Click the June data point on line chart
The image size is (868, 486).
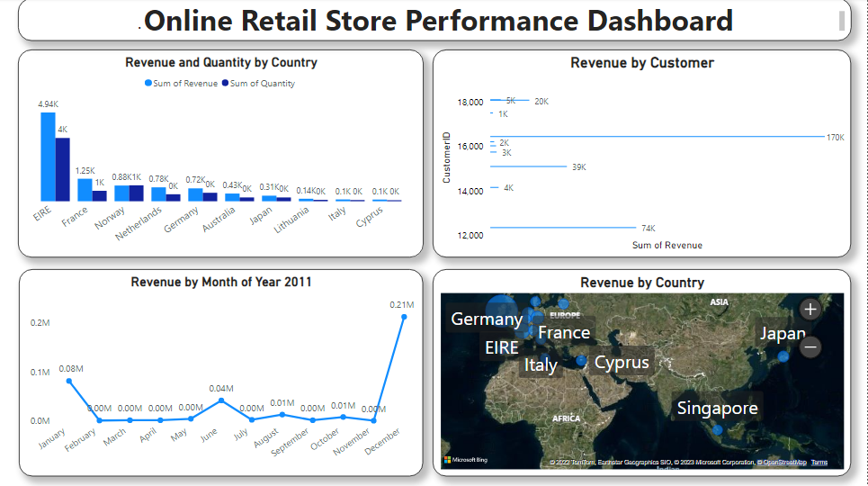pos(221,400)
